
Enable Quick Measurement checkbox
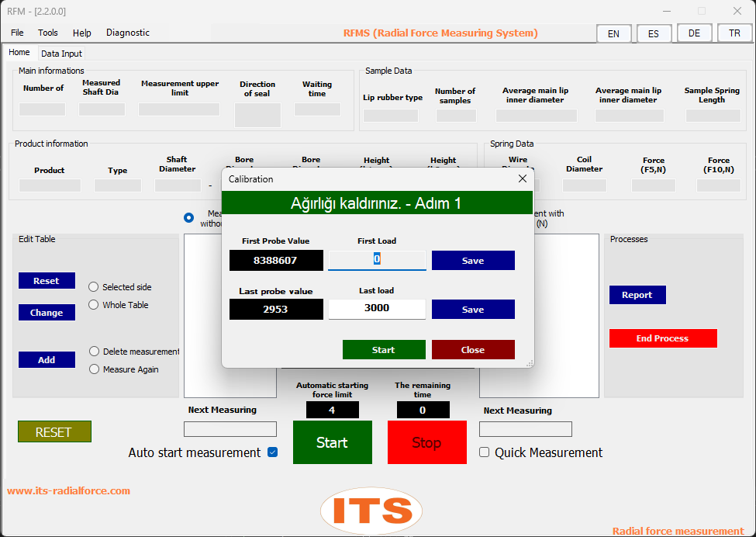pyautogui.click(x=485, y=452)
